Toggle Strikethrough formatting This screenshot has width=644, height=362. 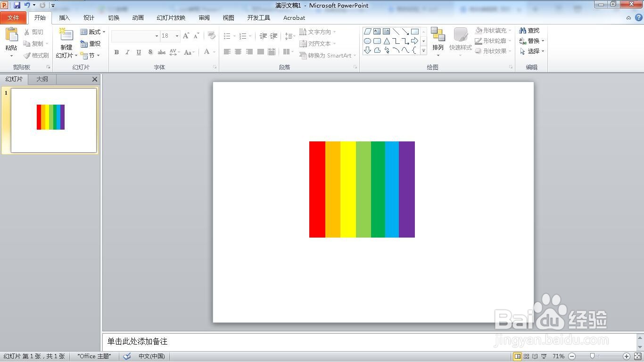(161, 52)
